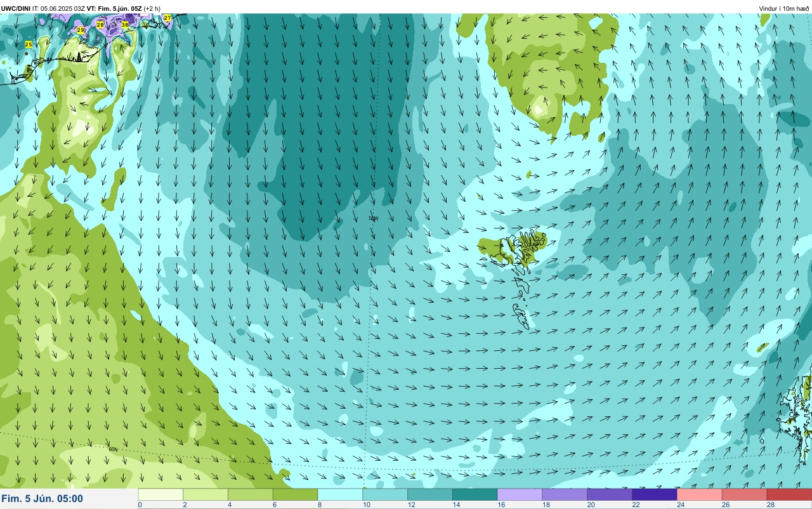This screenshot has width=812, height=509.
Task: Click the yellow wind label reading 28
Action: click(100, 24)
